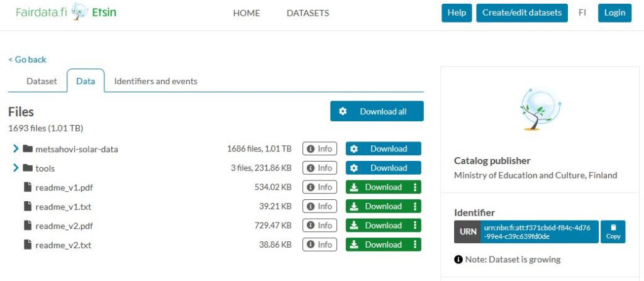Click info icon beside Dataset is growing note

point(458,260)
